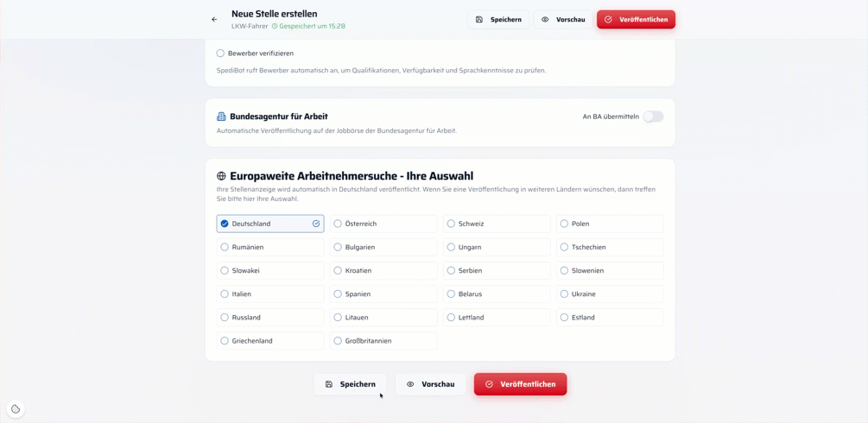The image size is (868, 423).
Task: Go back using the left arrow icon
Action: [x=214, y=19]
